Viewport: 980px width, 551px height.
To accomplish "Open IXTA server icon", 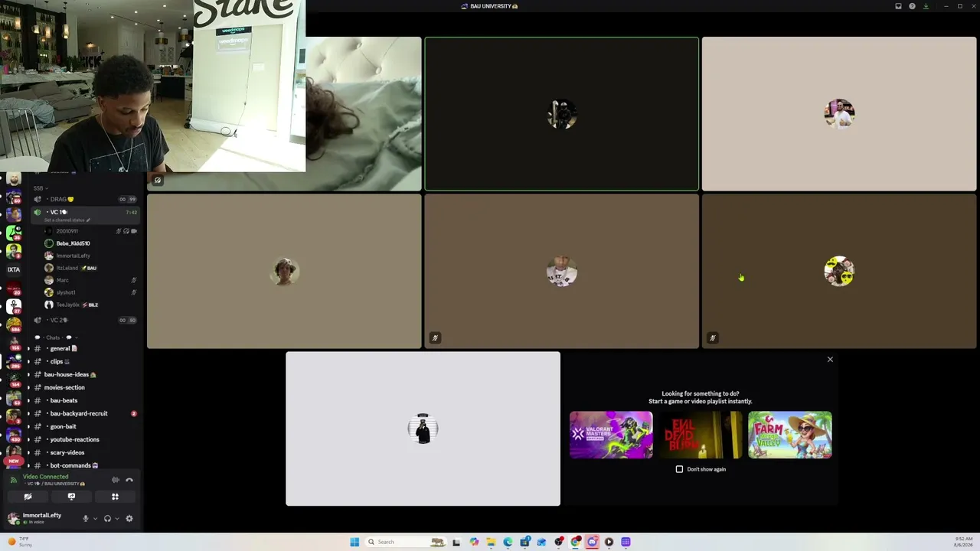I will click(14, 269).
